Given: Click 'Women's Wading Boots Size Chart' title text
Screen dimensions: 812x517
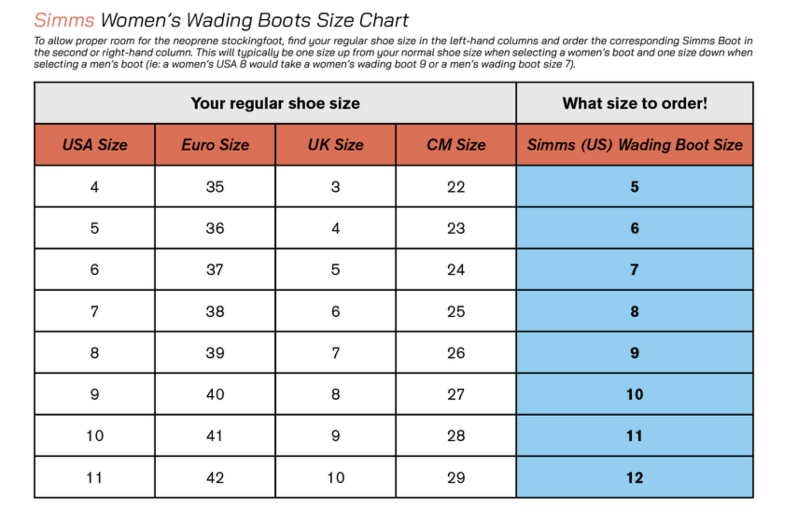Looking at the screenshot, I should coord(254,20).
